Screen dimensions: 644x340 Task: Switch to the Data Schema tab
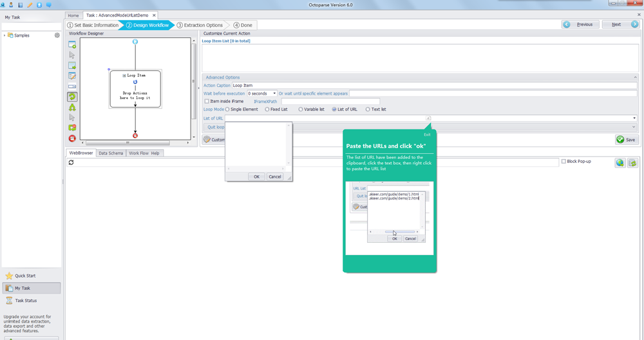111,153
